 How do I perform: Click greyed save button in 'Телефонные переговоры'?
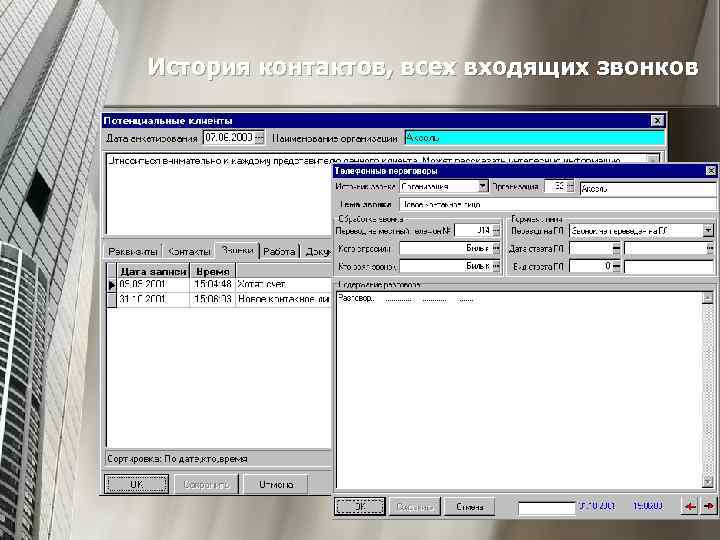click(415, 506)
